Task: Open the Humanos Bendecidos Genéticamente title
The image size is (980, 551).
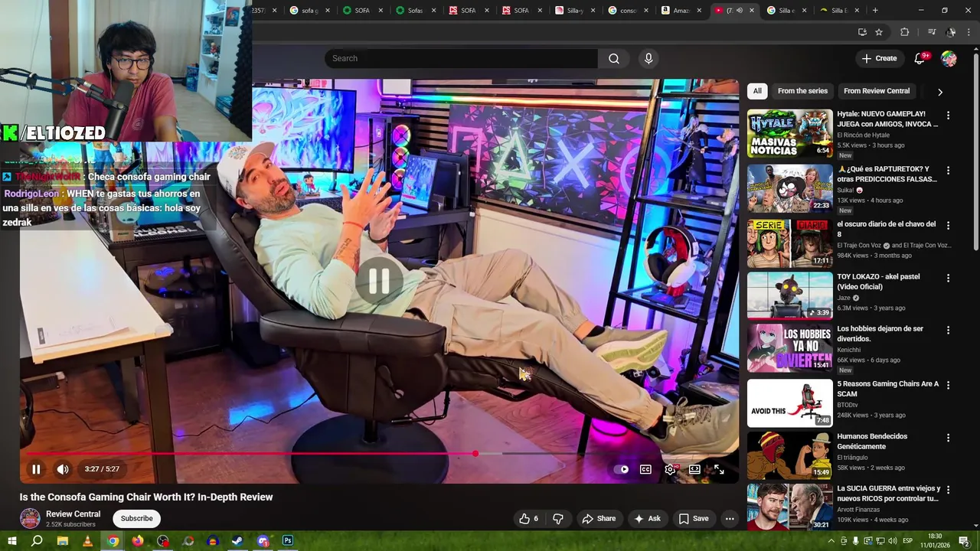Action: [872, 442]
